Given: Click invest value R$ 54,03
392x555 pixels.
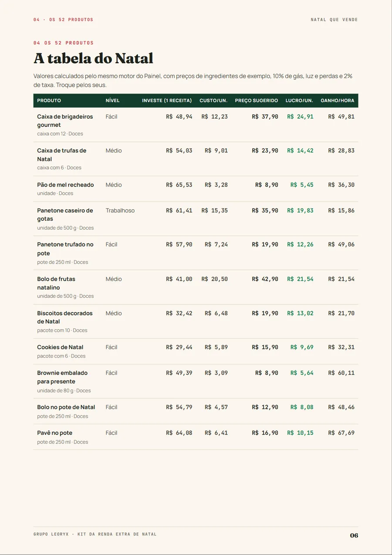Looking at the screenshot, I should [x=179, y=151].
